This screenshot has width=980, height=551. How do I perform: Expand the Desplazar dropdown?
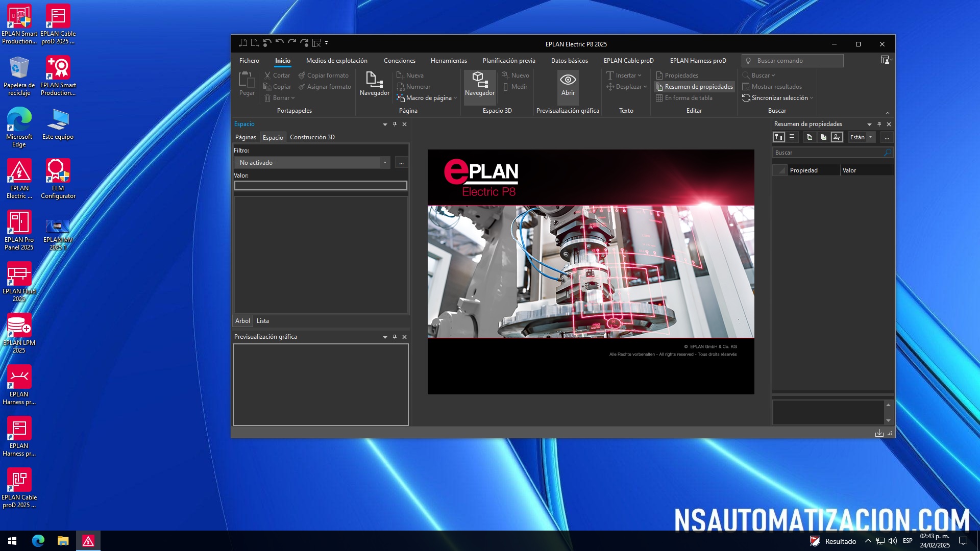(645, 87)
